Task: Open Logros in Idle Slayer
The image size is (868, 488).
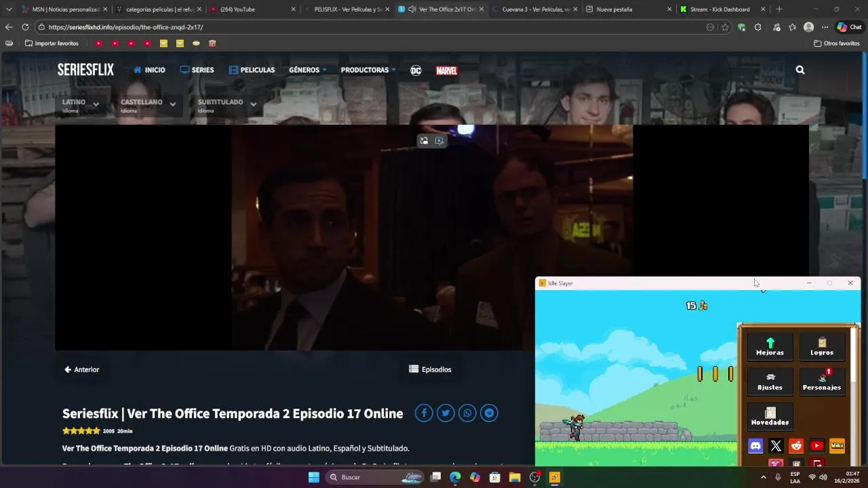Action: pyautogui.click(x=822, y=346)
